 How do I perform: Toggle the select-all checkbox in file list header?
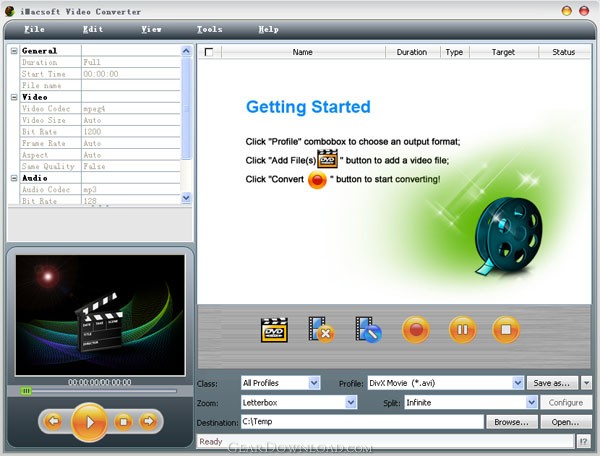click(x=209, y=52)
